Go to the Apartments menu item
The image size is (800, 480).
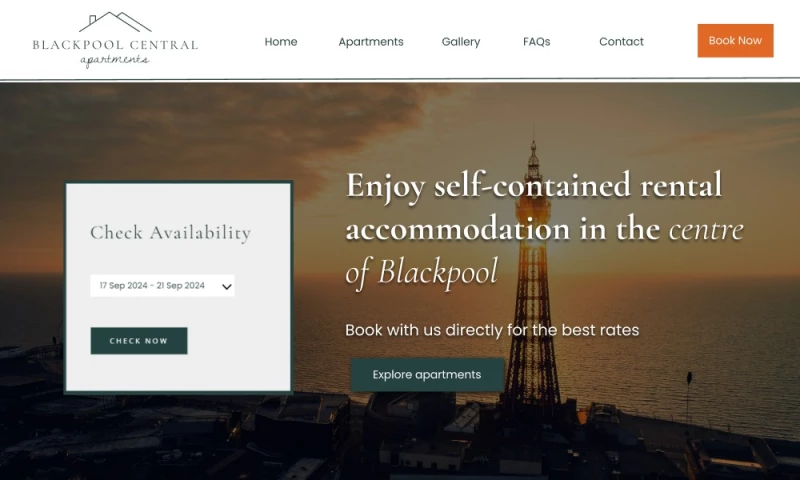pos(371,42)
